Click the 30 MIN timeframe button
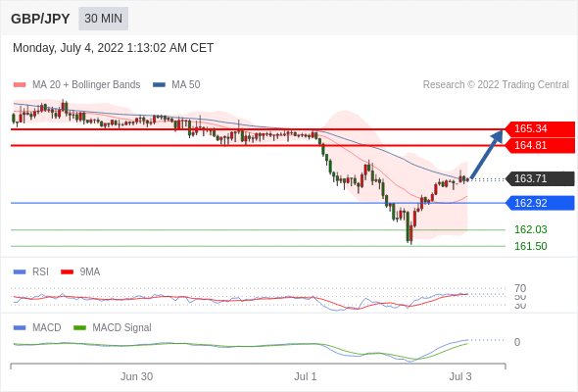Viewport: 578px width, 392px height. click(103, 19)
